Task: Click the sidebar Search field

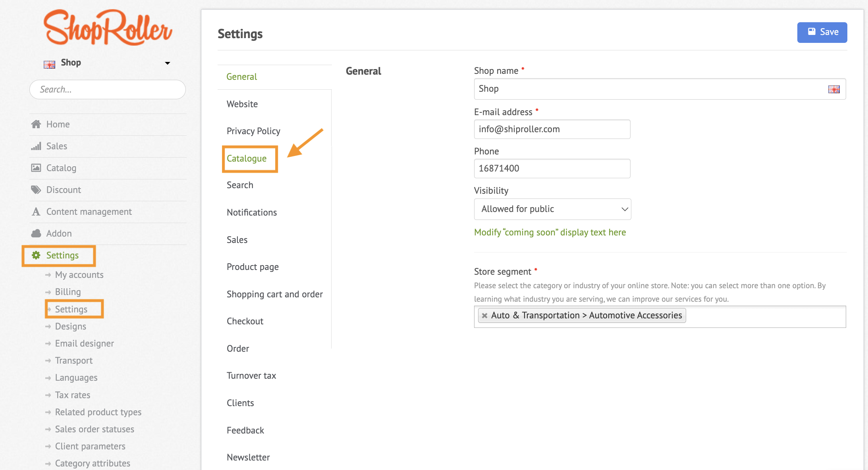Action: click(108, 89)
